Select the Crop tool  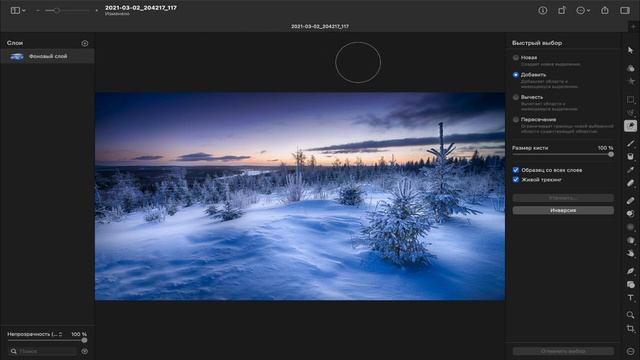pyautogui.click(x=631, y=328)
